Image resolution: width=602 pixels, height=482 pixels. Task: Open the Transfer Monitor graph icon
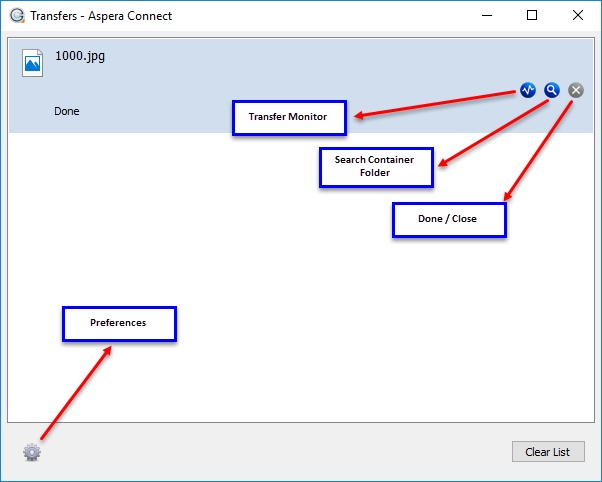click(528, 90)
